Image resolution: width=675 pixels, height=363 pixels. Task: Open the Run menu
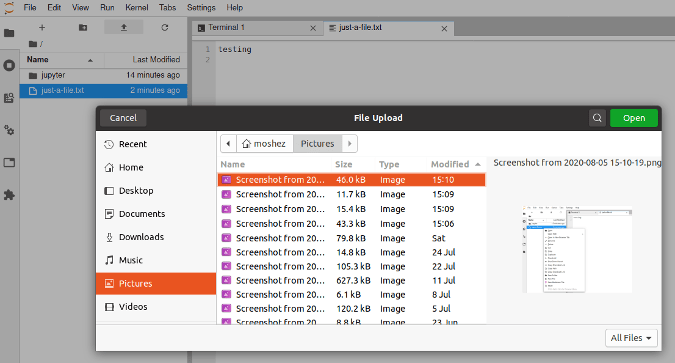[107, 7]
